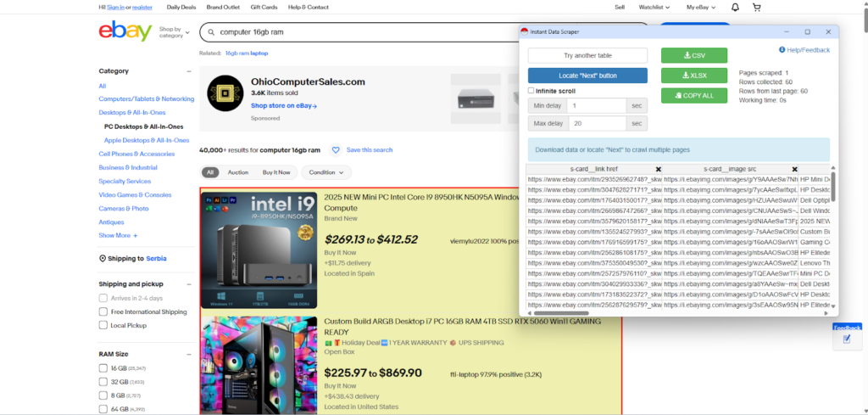868x415 pixels.
Task: Click the search magnifier icon in search box
Action: click(211, 32)
